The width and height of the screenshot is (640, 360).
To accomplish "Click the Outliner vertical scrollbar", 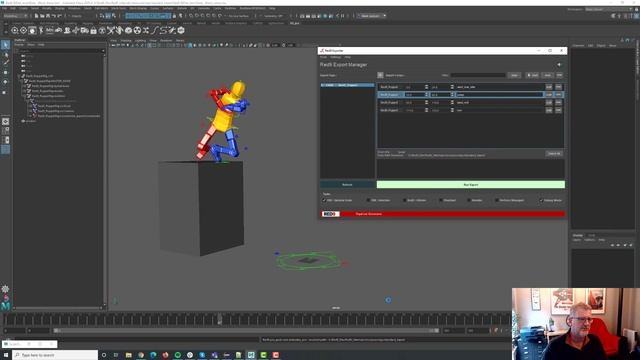I will pyautogui.click(x=104, y=180).
